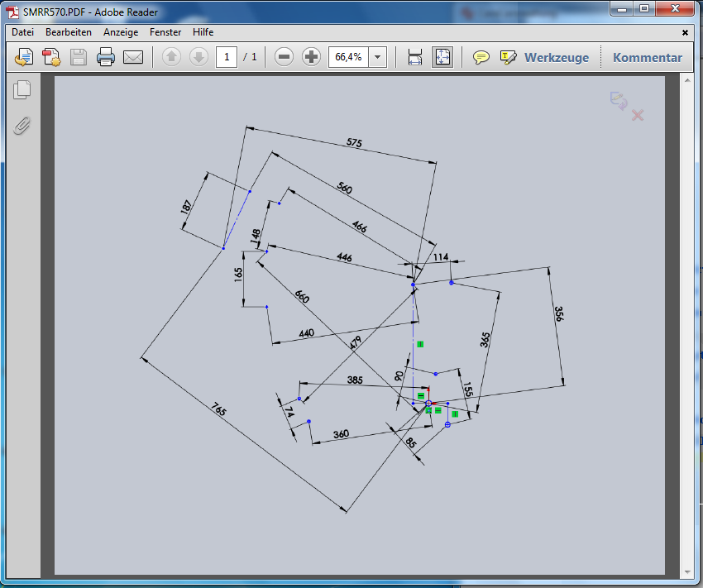The image size is (703, 588).
Task: Select the highlight text tool
Action: pos(508,57)
